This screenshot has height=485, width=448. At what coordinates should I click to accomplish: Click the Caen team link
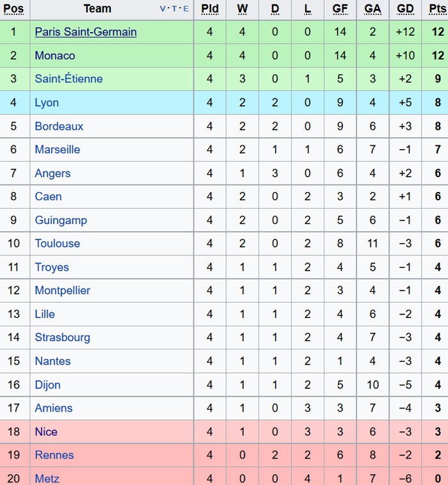click(48, 196)
